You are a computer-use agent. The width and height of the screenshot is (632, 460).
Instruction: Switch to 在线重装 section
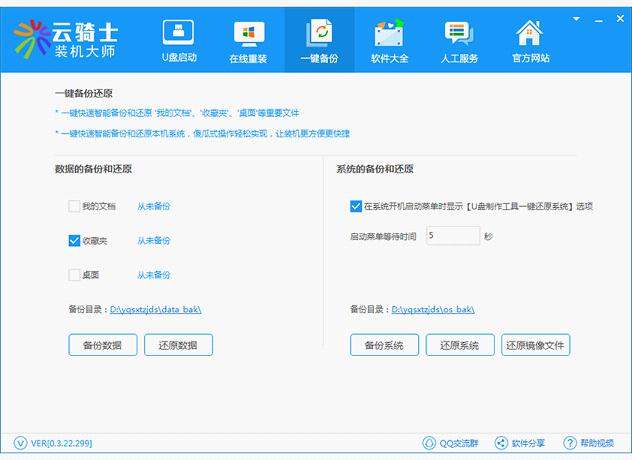248,40
